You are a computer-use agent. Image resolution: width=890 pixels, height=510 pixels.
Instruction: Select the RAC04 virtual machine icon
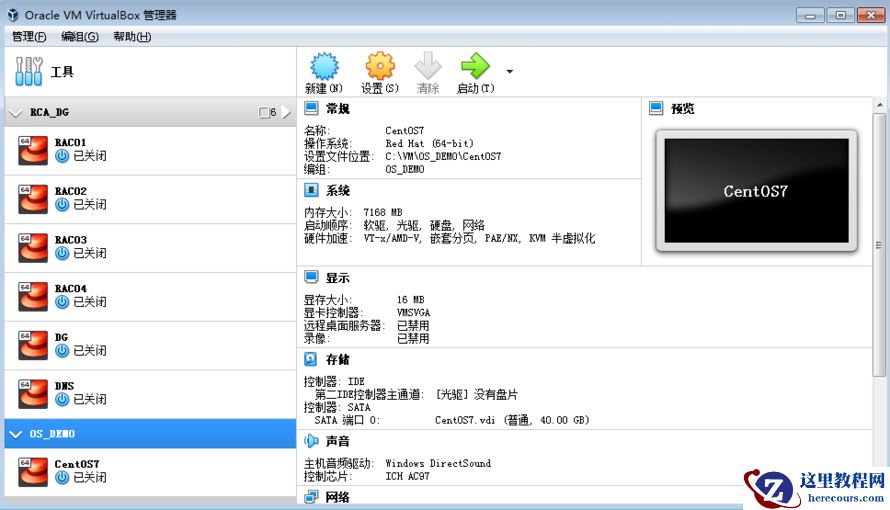click(32, 297)
